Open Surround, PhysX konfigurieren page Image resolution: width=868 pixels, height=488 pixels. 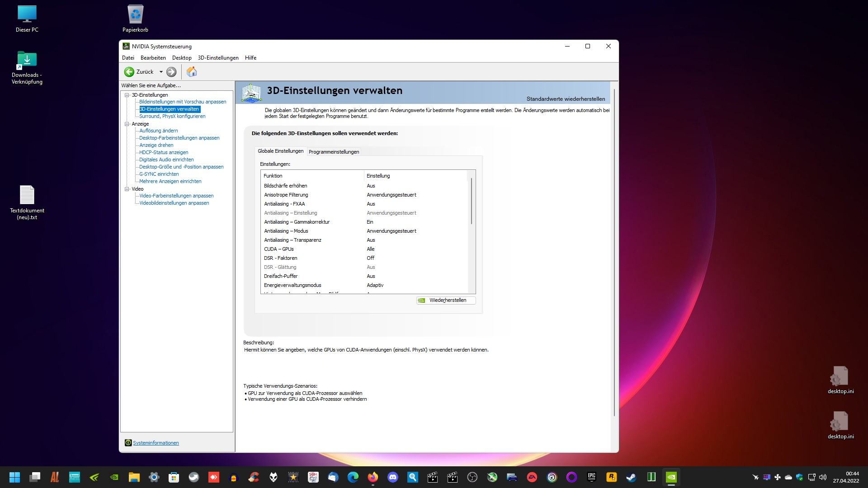pyautogui.click(x=172, y=116)
